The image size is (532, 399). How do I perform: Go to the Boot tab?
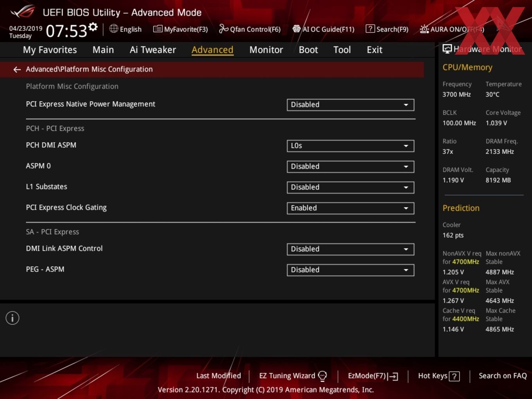tap(308, 50)
